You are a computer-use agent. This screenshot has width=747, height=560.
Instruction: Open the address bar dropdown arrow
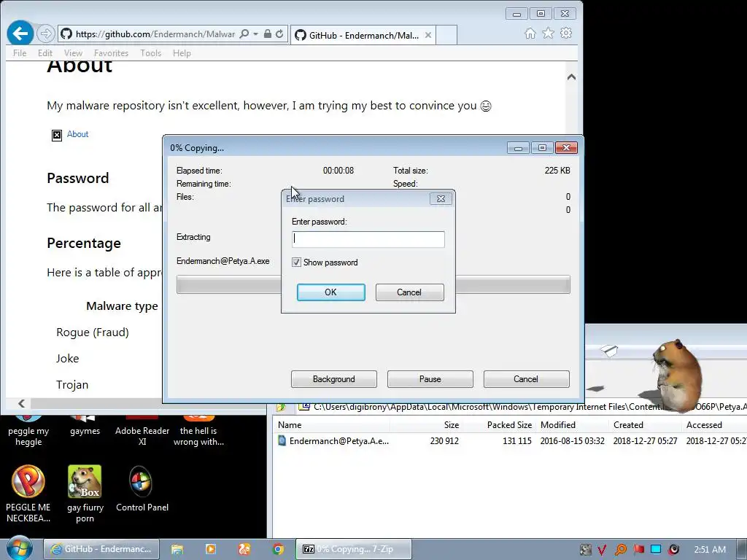[x=256, y=34]
